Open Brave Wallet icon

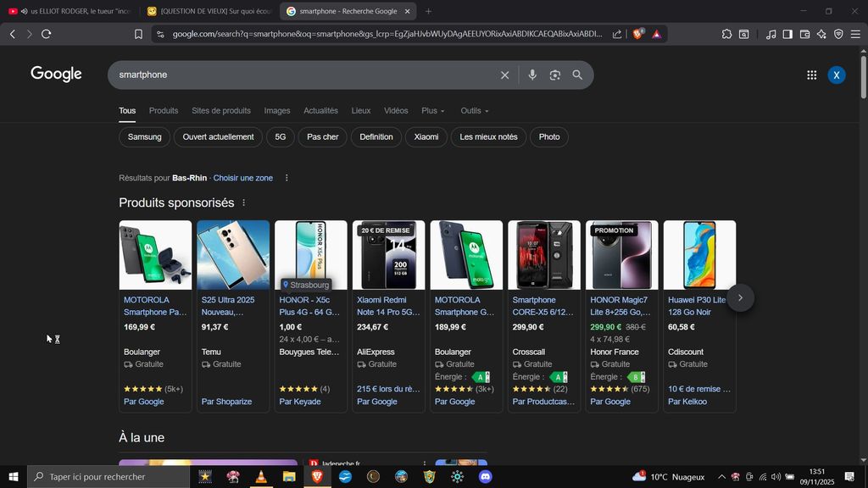804,34
